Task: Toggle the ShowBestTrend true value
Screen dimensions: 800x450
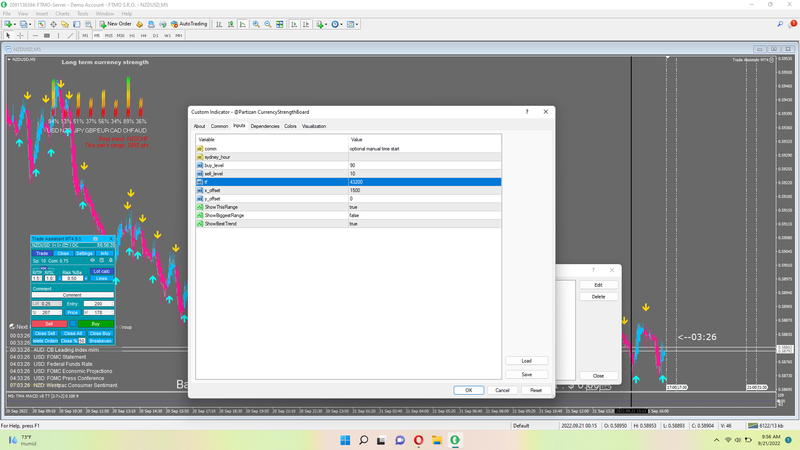Action: pos(353,223)
